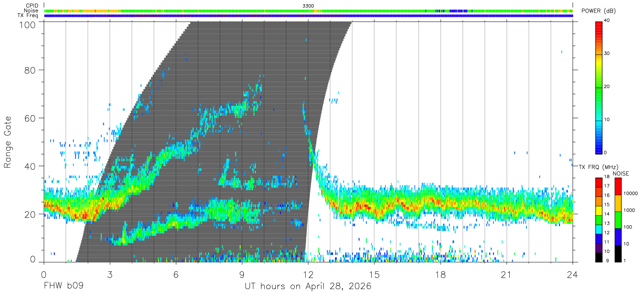Viewport: 644px width, 297px height.
Task: Click the 30 tick on the power scale
Action: click(x=608, y=53)
